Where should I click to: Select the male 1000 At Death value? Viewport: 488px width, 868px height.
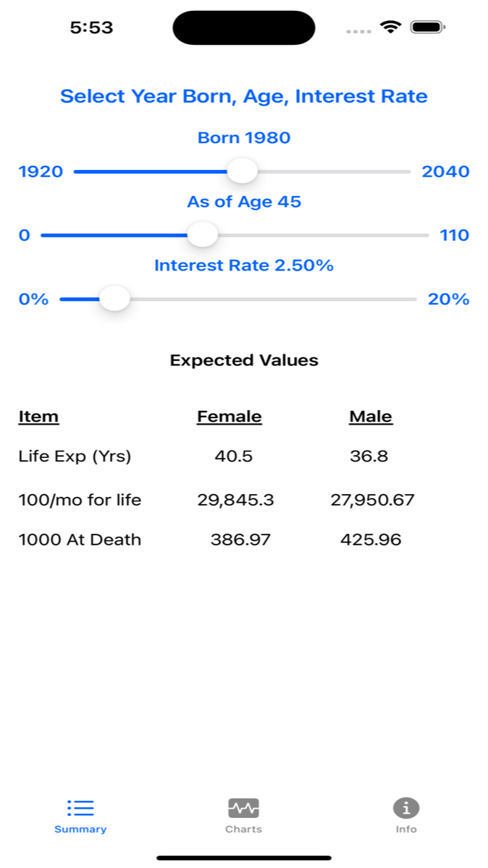tap(370, 540)
